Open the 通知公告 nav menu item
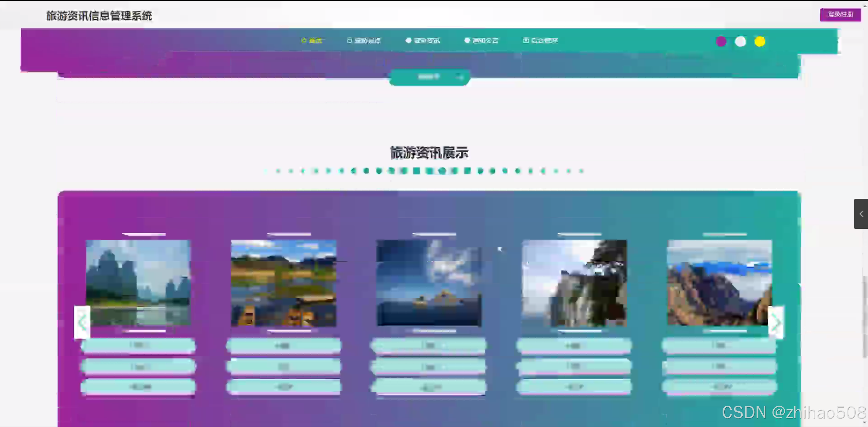Viewport: 868px width, 427px height. (485, 40)
